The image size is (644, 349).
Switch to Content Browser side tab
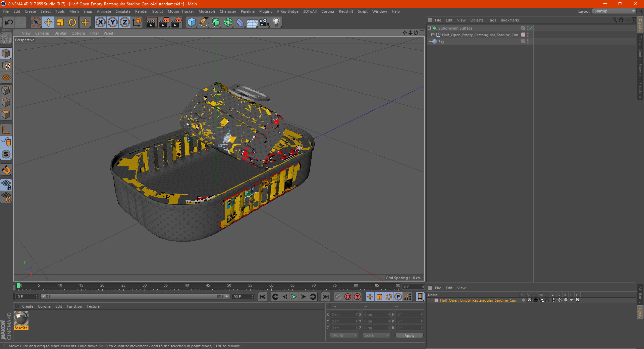640,63
